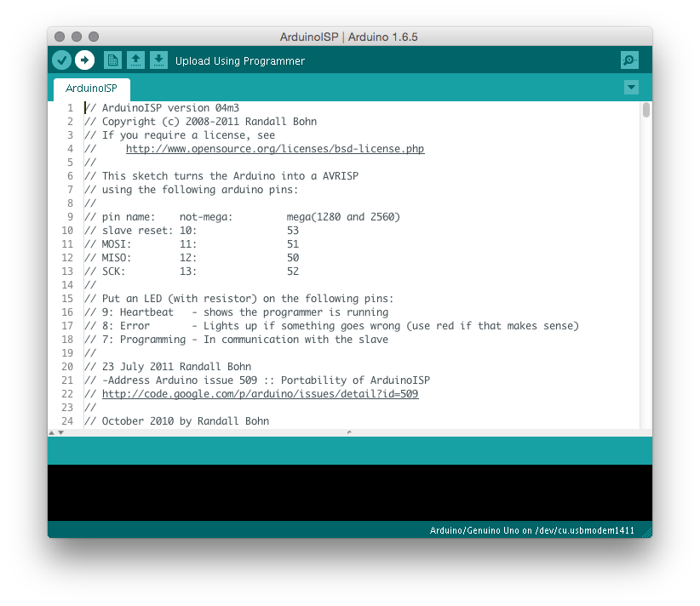
Task: Click the editor vertical scrollbar thumb
Action: coord(646,110)
